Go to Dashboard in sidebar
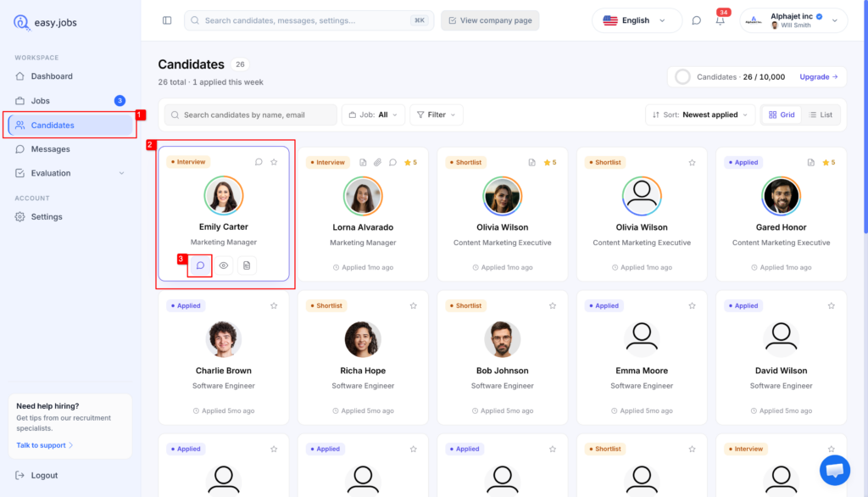 click(70, 76)
